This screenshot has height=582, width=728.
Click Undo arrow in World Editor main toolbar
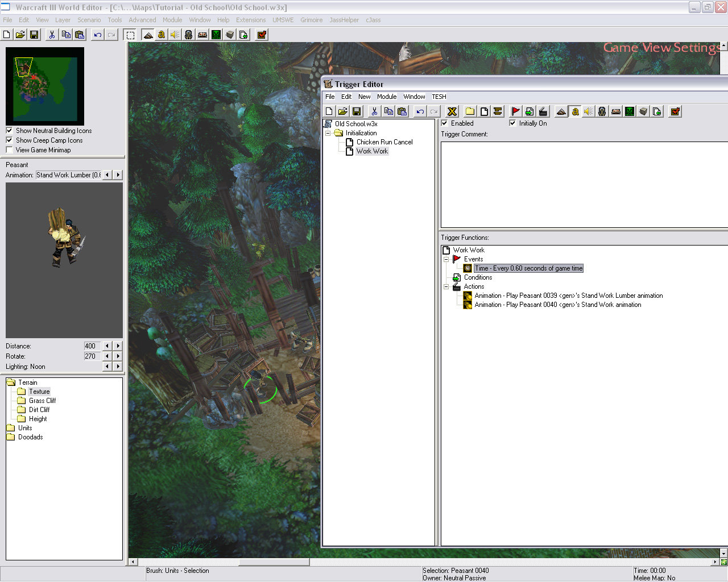[98, 35]
